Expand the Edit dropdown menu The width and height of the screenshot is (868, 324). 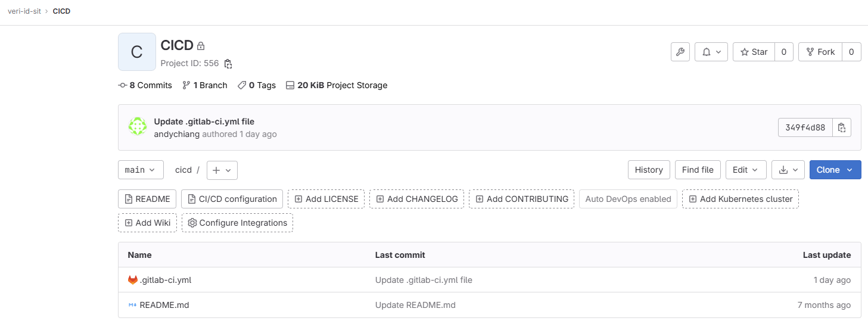[745, 170]
